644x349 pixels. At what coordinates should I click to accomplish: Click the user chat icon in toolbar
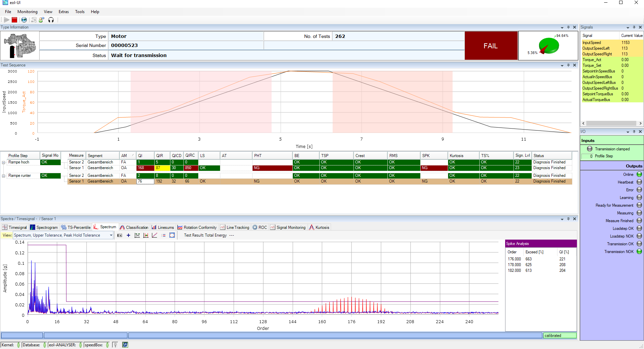pyautogui.click(x=42, y=20)
